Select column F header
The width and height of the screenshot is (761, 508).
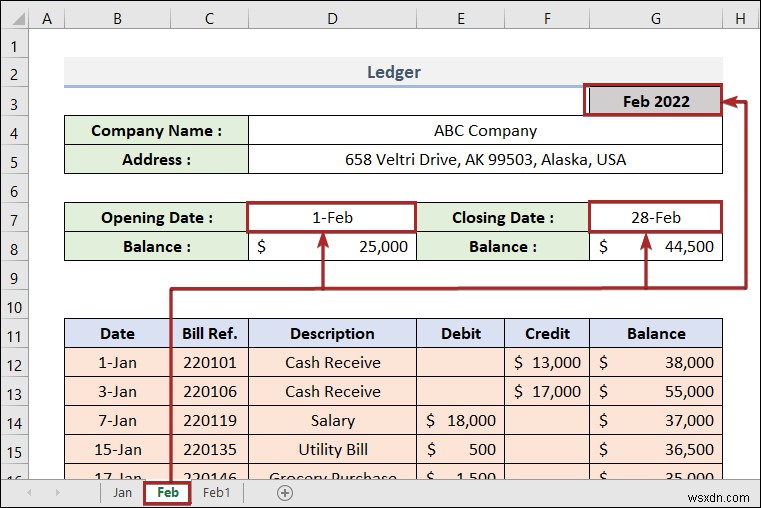tap(547, 19)
